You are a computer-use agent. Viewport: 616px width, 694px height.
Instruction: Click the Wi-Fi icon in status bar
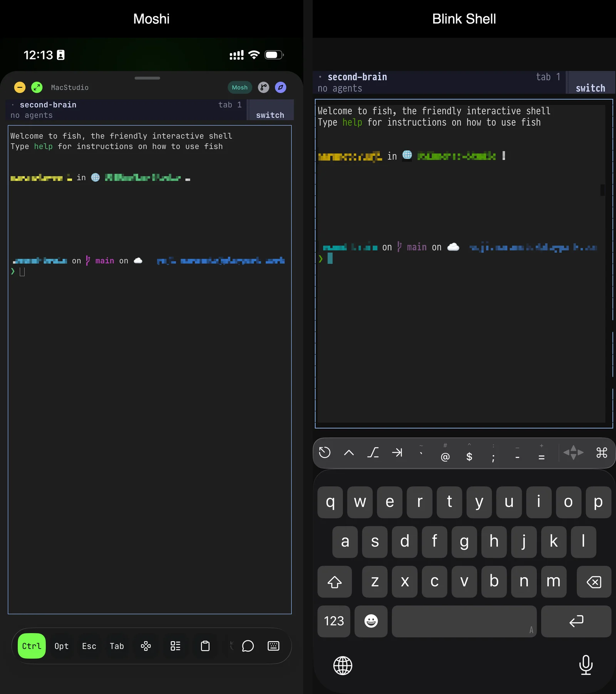(x=254, y=55)
